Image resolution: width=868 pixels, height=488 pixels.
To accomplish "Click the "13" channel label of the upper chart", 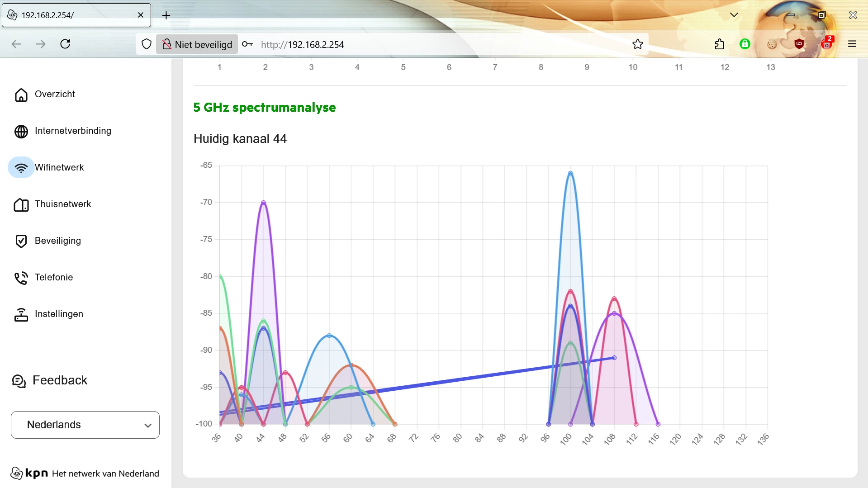I will pos(771,67).
